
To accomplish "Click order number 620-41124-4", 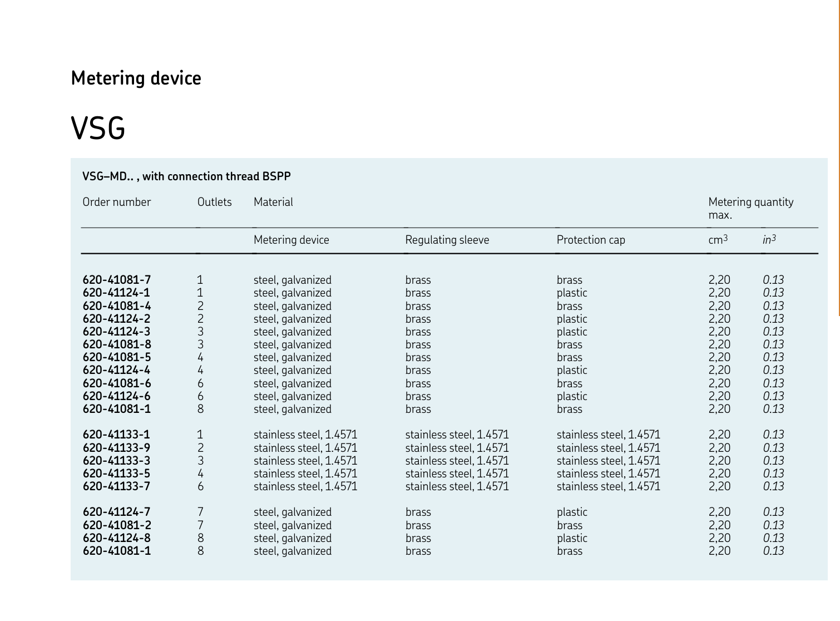I will click(116, 370).
